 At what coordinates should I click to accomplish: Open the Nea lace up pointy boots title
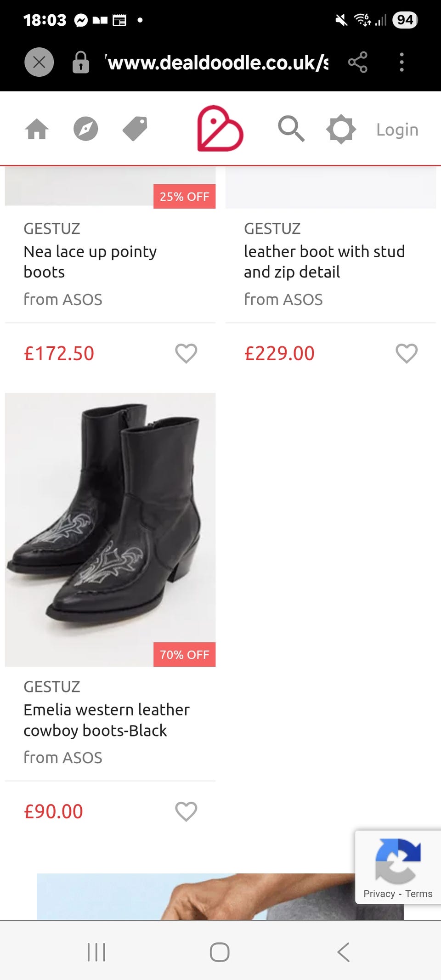90,262
